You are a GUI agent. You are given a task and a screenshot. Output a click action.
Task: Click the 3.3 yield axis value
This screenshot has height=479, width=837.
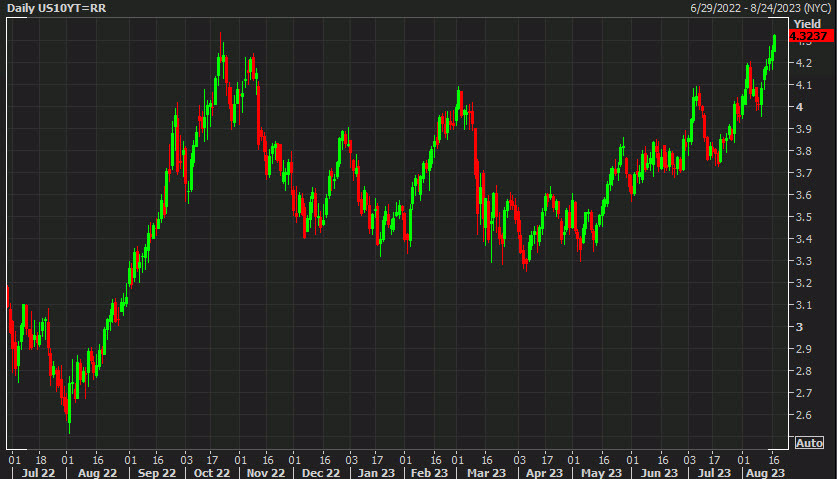[803, 261]
